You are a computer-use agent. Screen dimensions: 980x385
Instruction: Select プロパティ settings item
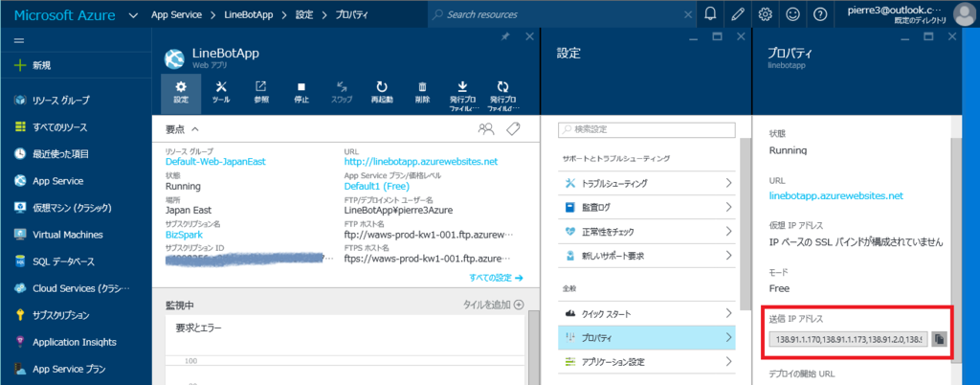(648, 337)
